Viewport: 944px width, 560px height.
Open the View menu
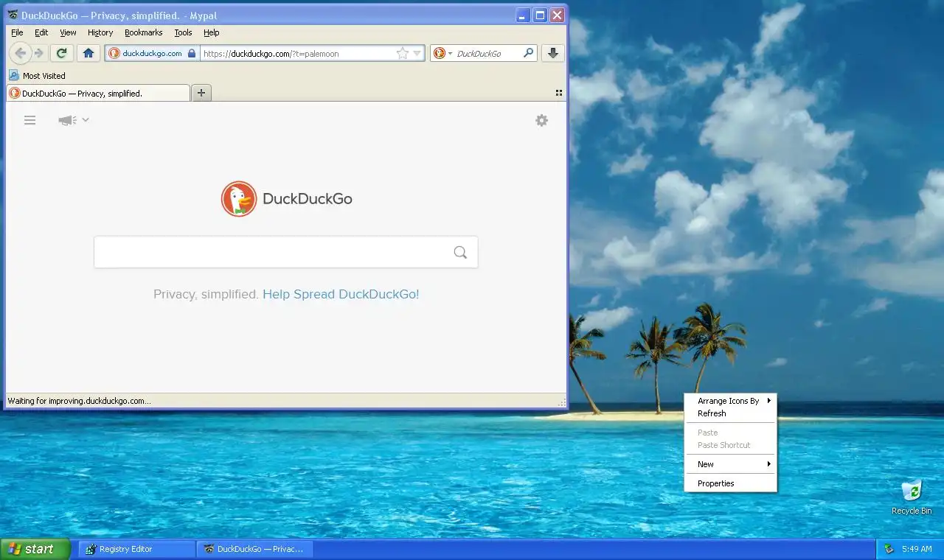(x=68, y=32)
